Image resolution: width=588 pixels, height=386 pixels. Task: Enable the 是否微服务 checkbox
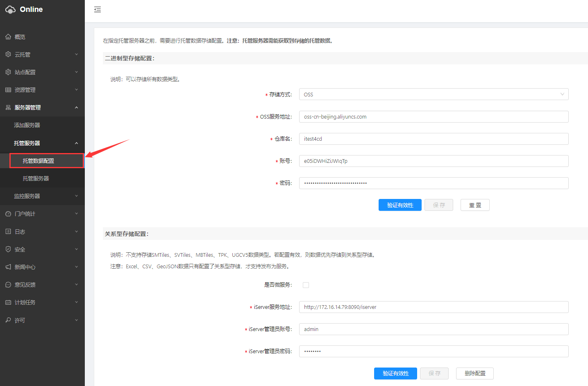306,285
